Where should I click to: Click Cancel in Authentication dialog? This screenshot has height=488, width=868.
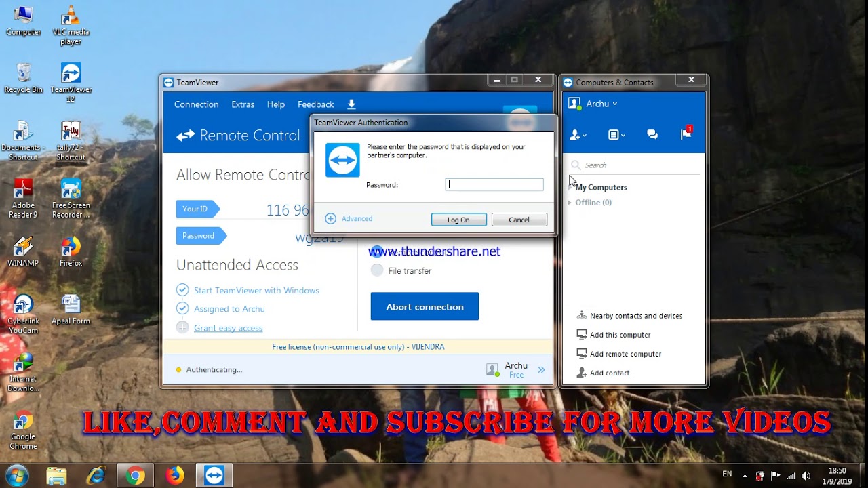[x=519, y=220]
